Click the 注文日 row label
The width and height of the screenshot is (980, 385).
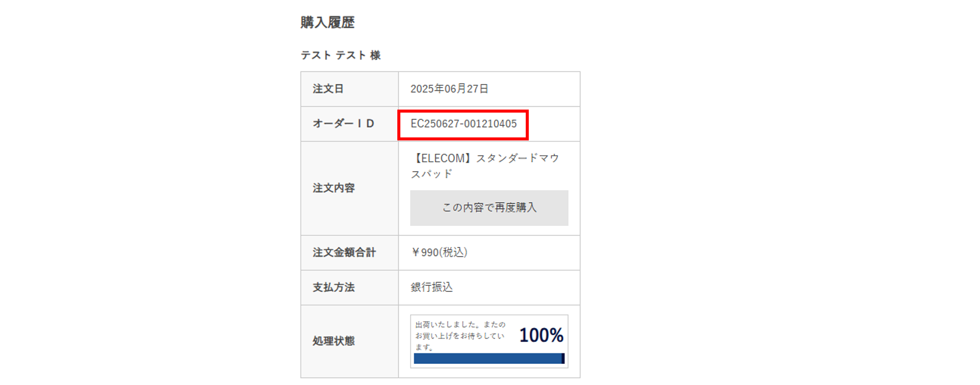(328, 88)
